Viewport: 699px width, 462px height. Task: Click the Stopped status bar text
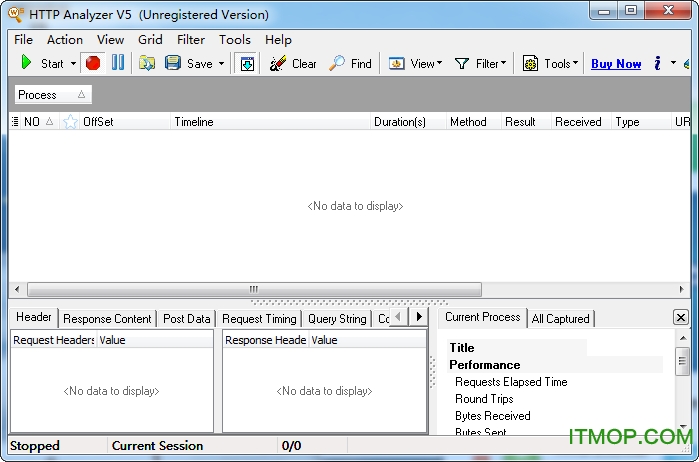tap(35, 446)
